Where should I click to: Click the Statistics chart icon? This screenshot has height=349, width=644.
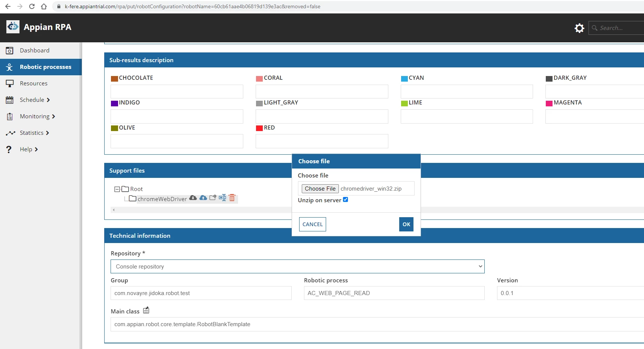tap(10, 133)
